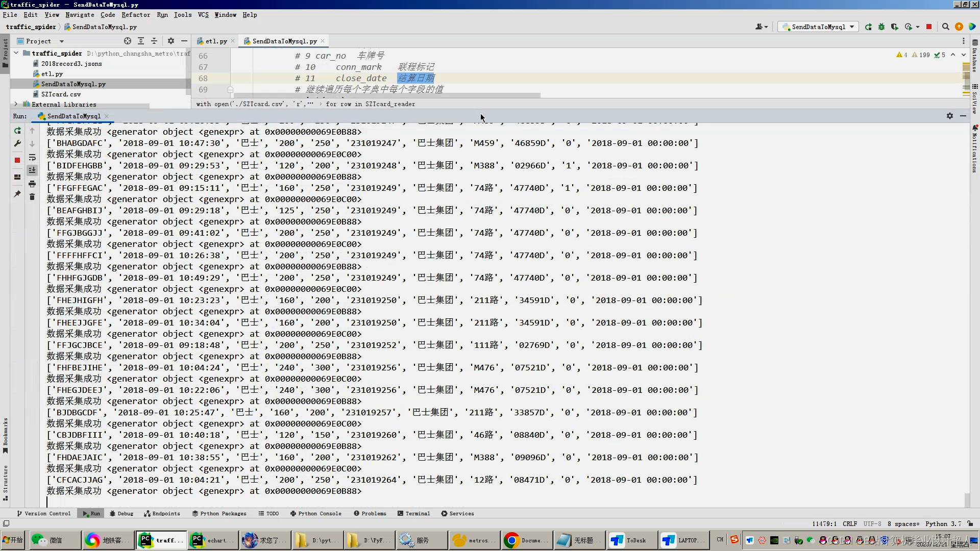Switch to etl.py editor tab
The width and height of the screenshot is (980, 551).
pyautogui.click(x=216, y=41)
